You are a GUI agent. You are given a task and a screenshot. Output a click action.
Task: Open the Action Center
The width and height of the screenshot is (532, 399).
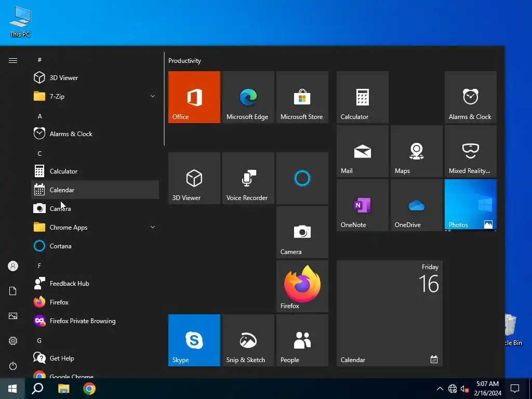[x=515, y=389]
